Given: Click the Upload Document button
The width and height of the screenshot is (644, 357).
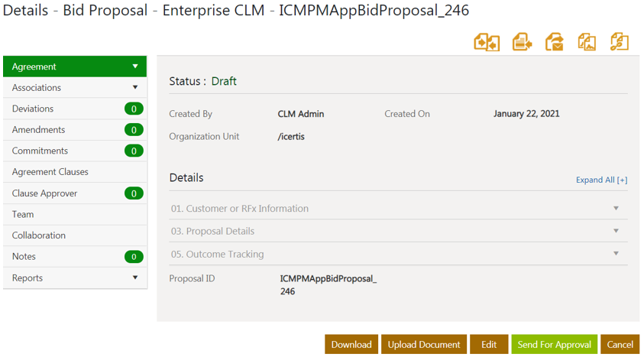Looking at the screenshot, I should pos(424,345).
